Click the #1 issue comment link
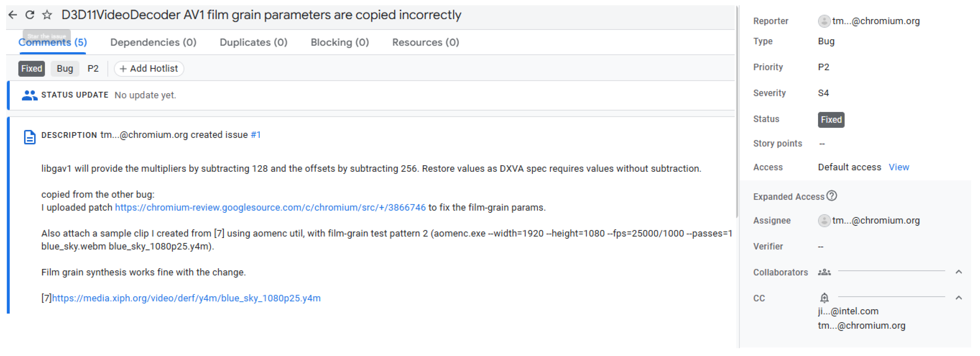The height and width of the screenshot is (356, 980). pyautogui.click(x=256, y=135)
